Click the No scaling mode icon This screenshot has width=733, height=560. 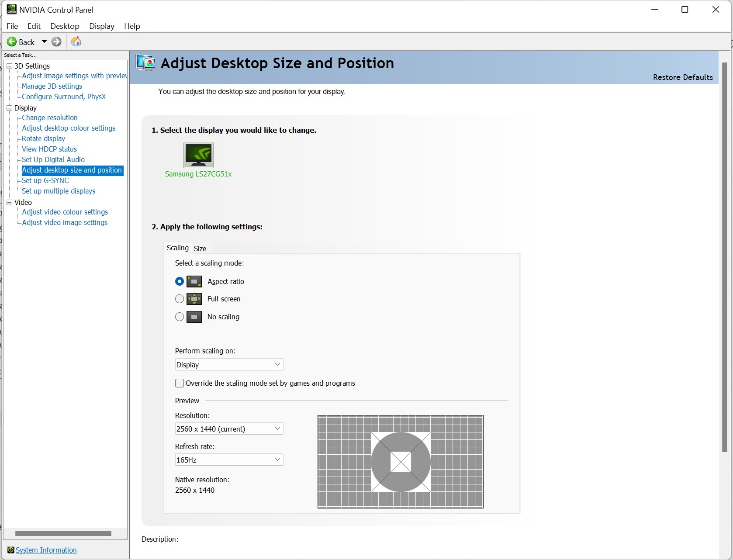(194, 317)
